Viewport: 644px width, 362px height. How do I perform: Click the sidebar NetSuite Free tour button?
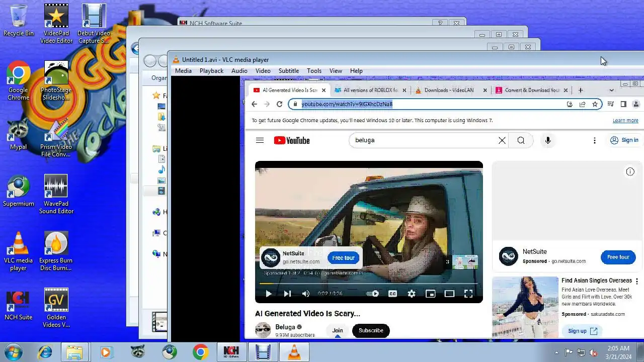click(x=618, y=257)
